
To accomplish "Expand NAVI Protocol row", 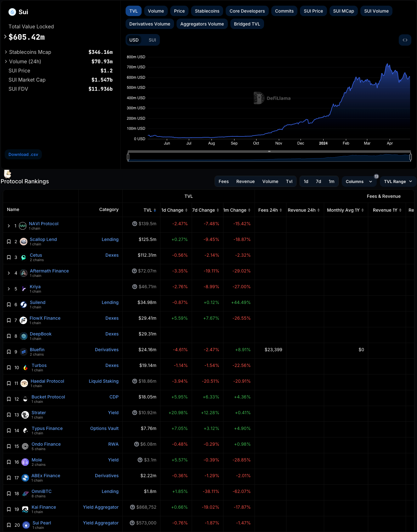I will [9, 226].
